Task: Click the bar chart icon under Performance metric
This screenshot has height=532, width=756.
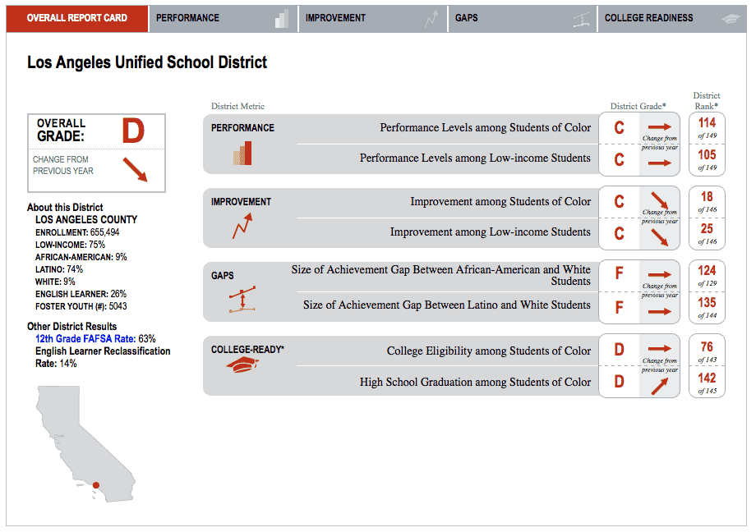Action: (x=242, y=153)
